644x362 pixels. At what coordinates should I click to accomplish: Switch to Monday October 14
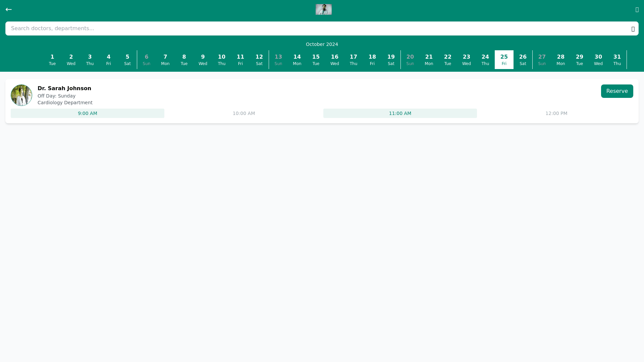tap(297, 60)
